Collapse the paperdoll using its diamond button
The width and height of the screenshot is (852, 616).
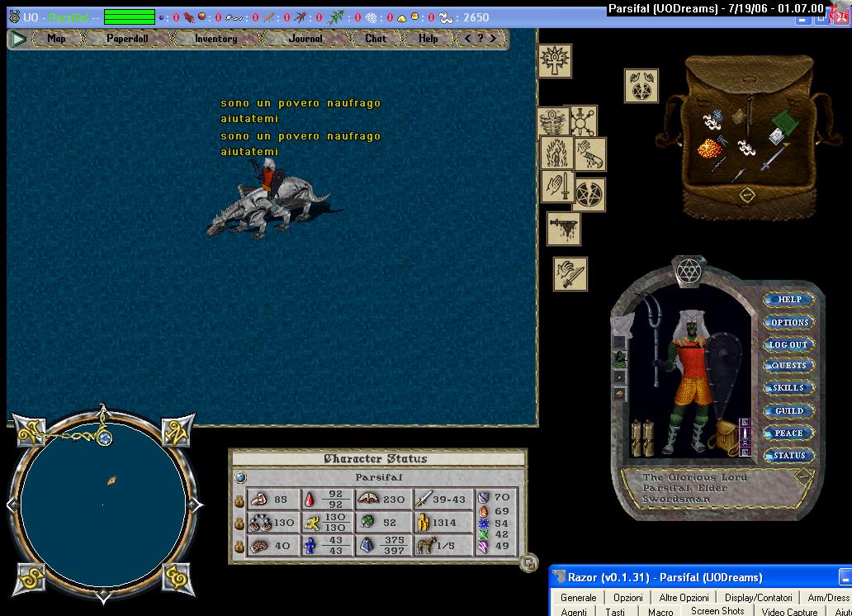802,476
